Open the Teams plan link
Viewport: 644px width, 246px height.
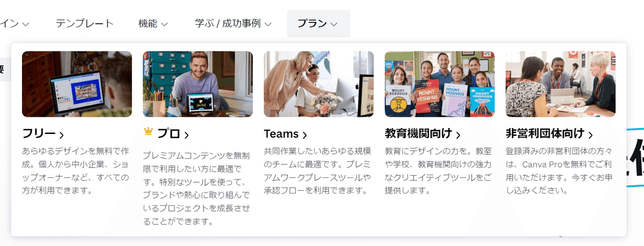click(x=286, y=134)
